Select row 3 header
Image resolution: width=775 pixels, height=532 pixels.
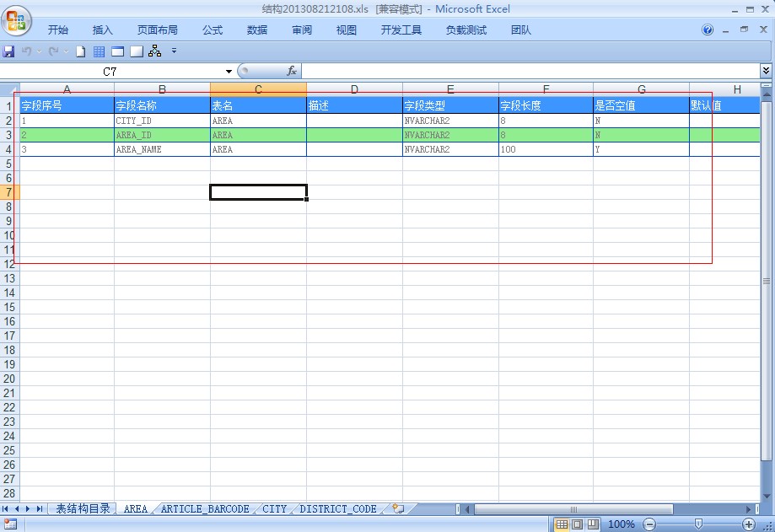pos(9,135)
